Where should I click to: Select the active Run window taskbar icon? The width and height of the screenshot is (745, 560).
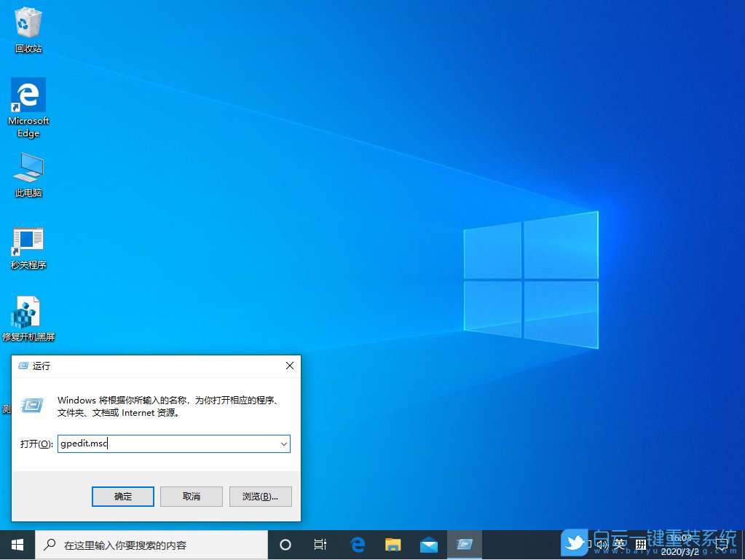[x=464, y=544]
